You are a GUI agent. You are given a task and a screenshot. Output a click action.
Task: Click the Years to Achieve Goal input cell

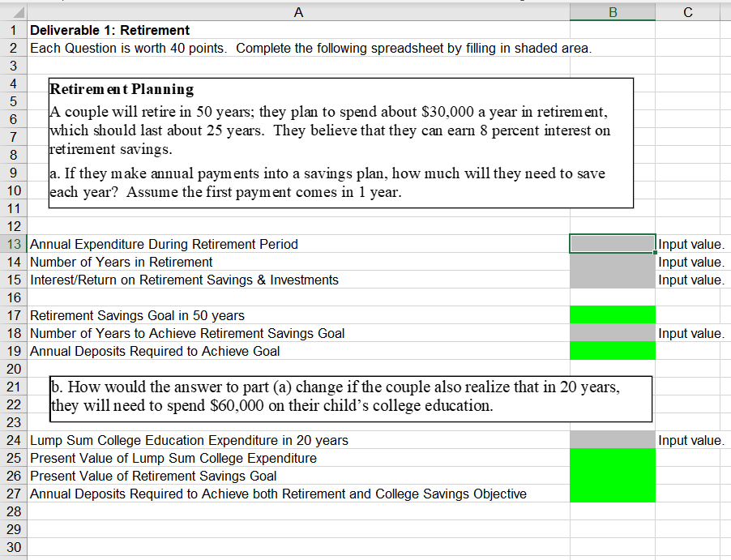pos(612,332)
